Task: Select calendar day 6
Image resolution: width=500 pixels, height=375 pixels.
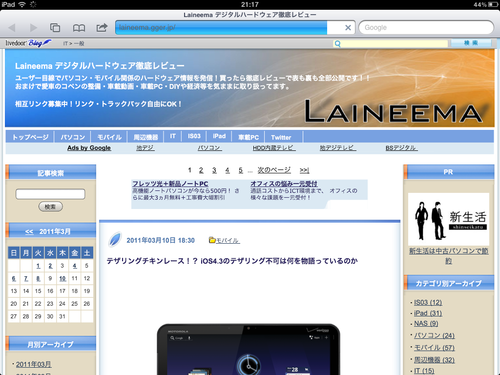Action: (x=14, y=278)
